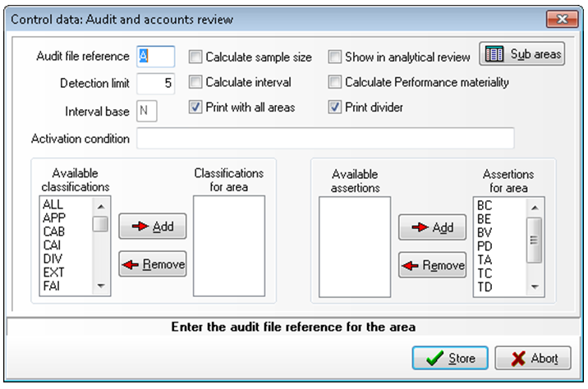The height and width of the screenshot is (389, 588).
Task: Select BC in assertions for area
Action: [485, 205]
